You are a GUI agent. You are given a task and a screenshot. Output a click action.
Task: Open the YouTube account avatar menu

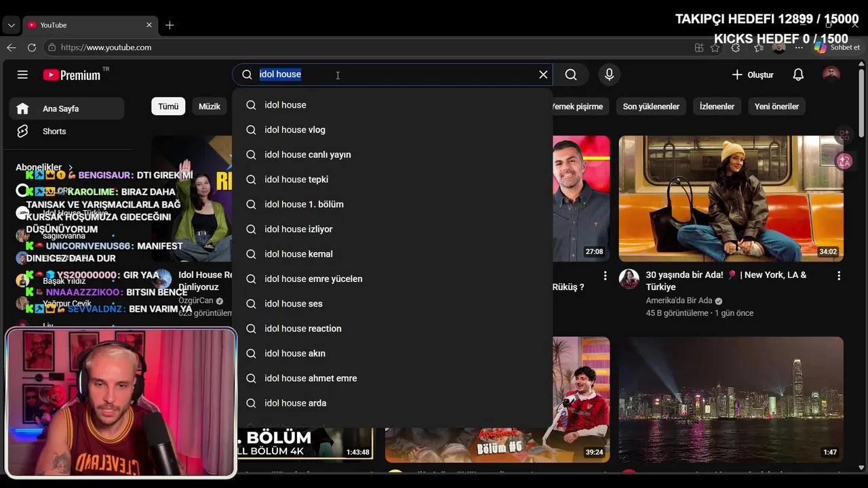pos(831,75)
